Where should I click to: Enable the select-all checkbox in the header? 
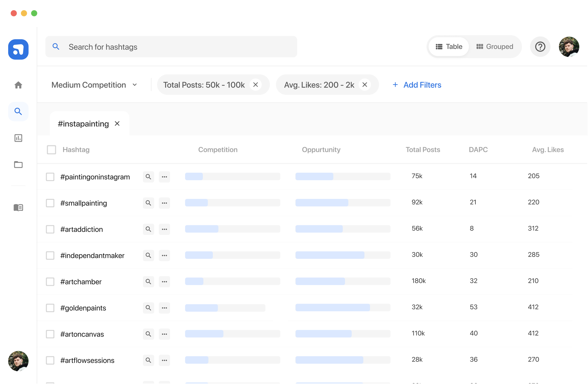point(51,150)
